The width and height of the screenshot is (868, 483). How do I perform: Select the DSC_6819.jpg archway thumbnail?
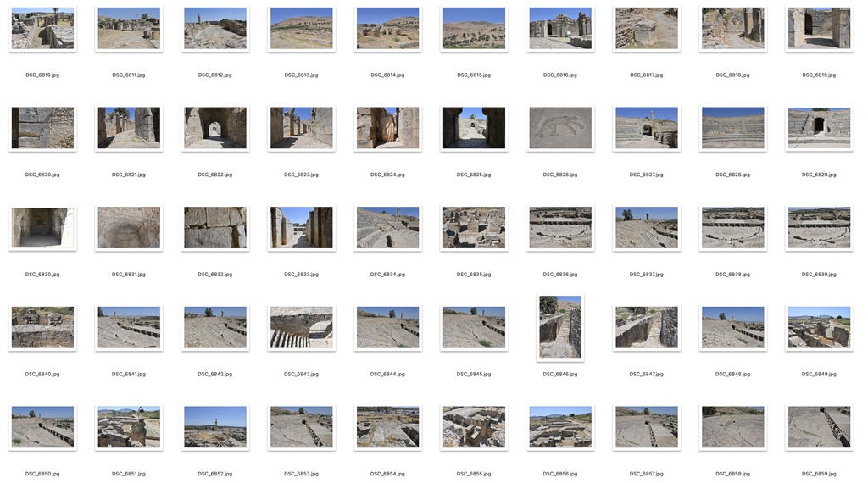tap(820, 28)
